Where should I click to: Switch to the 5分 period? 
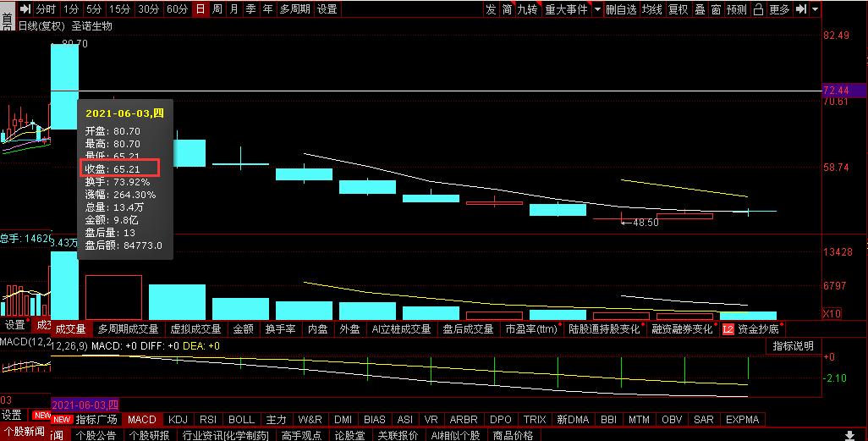94,8
